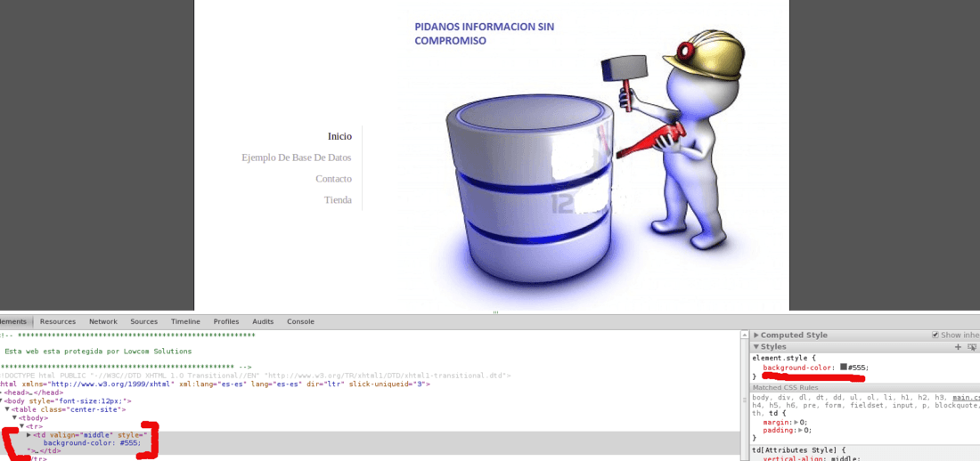
Task: Collapse the Styles section
Action: (x=756, y=347)
